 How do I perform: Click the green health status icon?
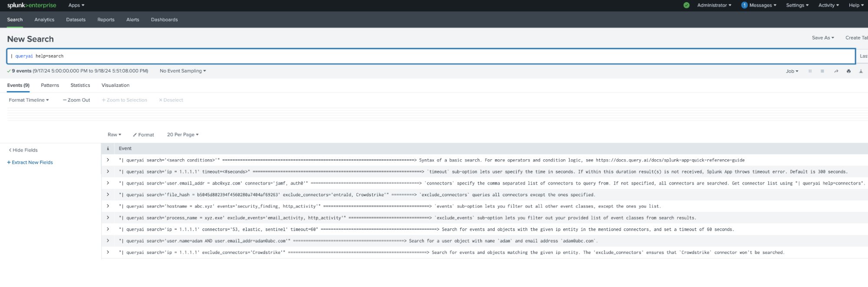(686, 5)
